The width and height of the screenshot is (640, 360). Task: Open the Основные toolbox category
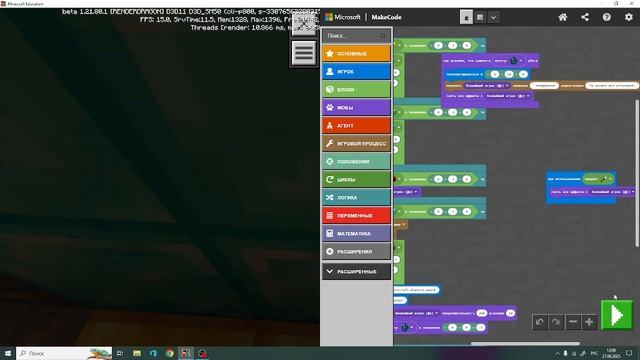coord(356,53)
